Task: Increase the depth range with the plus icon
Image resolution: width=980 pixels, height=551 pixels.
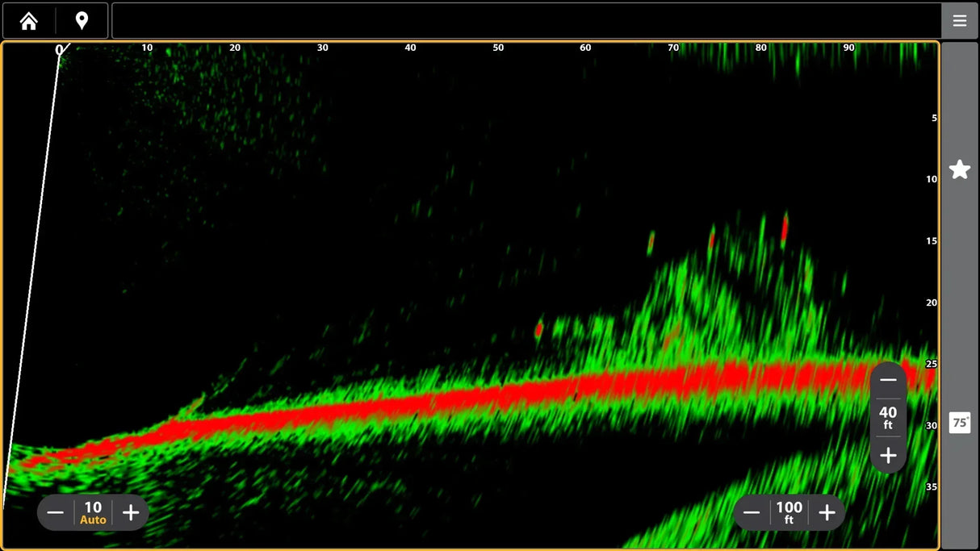Action: (827, 511)
